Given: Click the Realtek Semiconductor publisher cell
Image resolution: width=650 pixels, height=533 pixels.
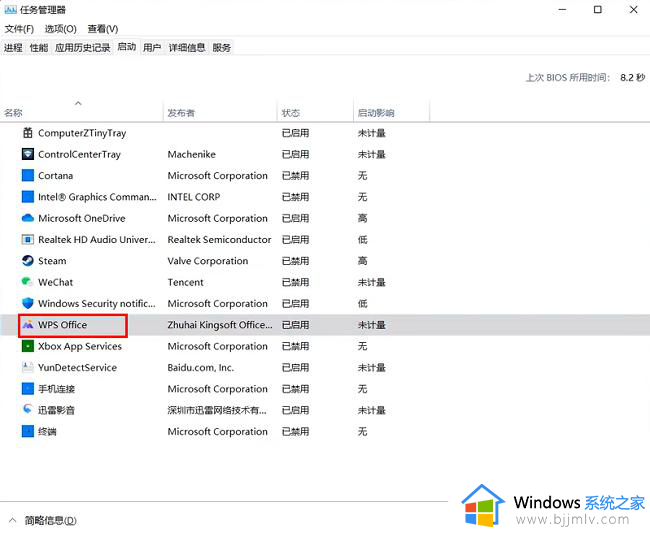Looking at the screenshot, I should [219, 240].
